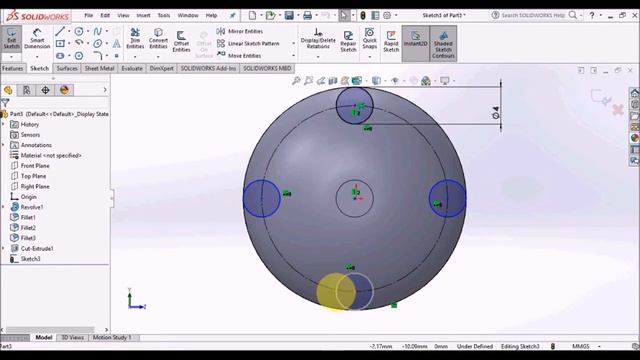This screenshot has width=640, height=360.
Task: Open the Move Entities dropdown arrow
Action: tap(293, 56)
